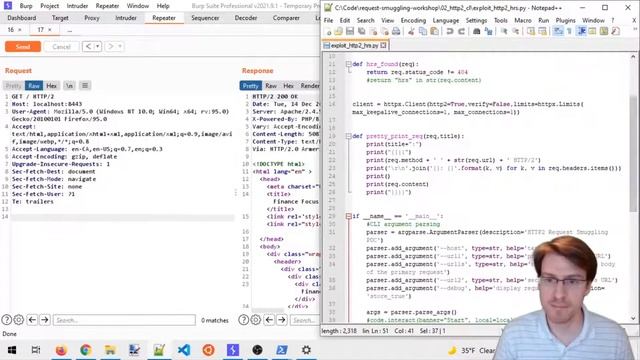The height and width of the screenshot is (360, 640).
Task: Click the Find binoculars icon in Notepad++
Action: point(477,31)
